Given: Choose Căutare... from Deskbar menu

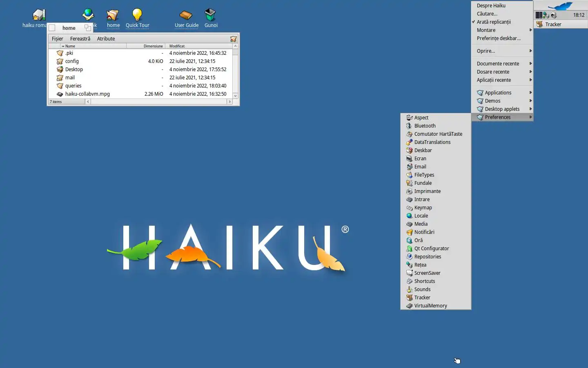Looking at the screenshot, I should [x=502, y=14].
